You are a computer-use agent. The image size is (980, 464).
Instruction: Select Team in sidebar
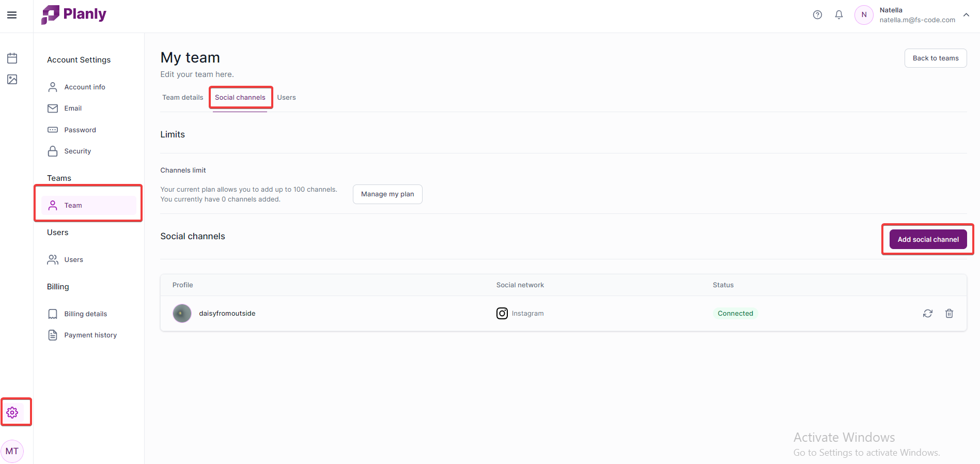tap(88, 205)
